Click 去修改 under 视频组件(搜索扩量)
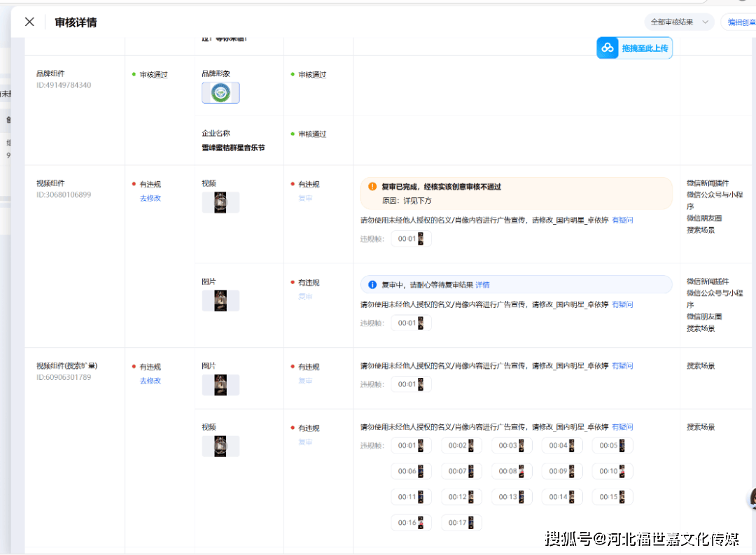Screen dimensions: 756x555 point(150,381)
